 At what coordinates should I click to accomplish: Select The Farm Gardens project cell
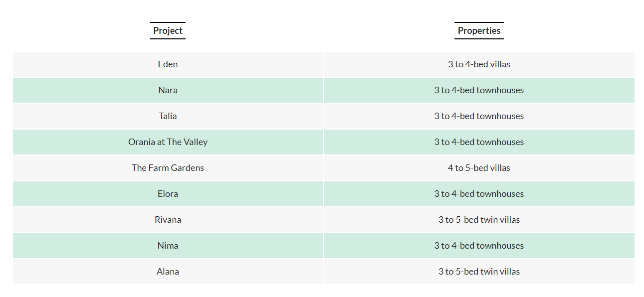point(168,168)
